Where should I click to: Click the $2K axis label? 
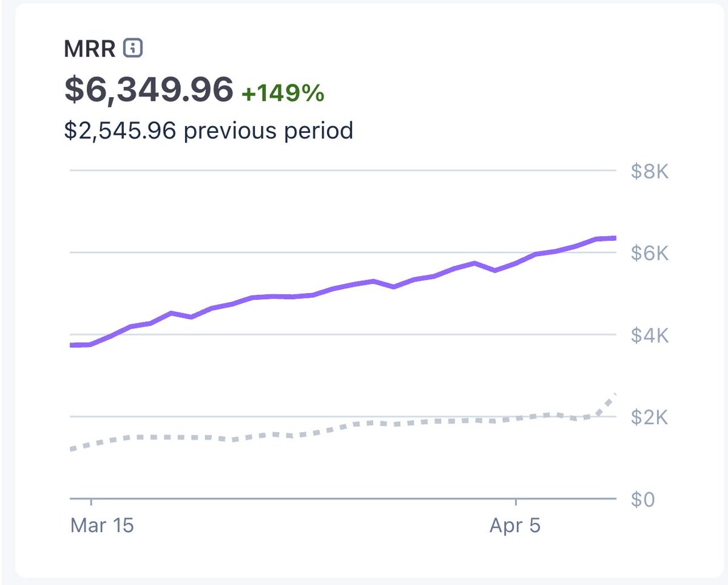[x=649, y=417]
